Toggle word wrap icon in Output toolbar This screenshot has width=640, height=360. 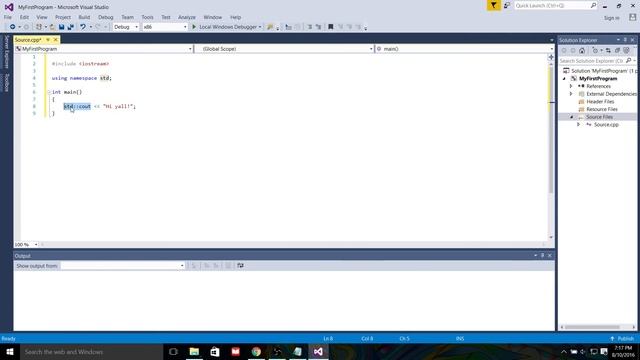tap(240, 266)
